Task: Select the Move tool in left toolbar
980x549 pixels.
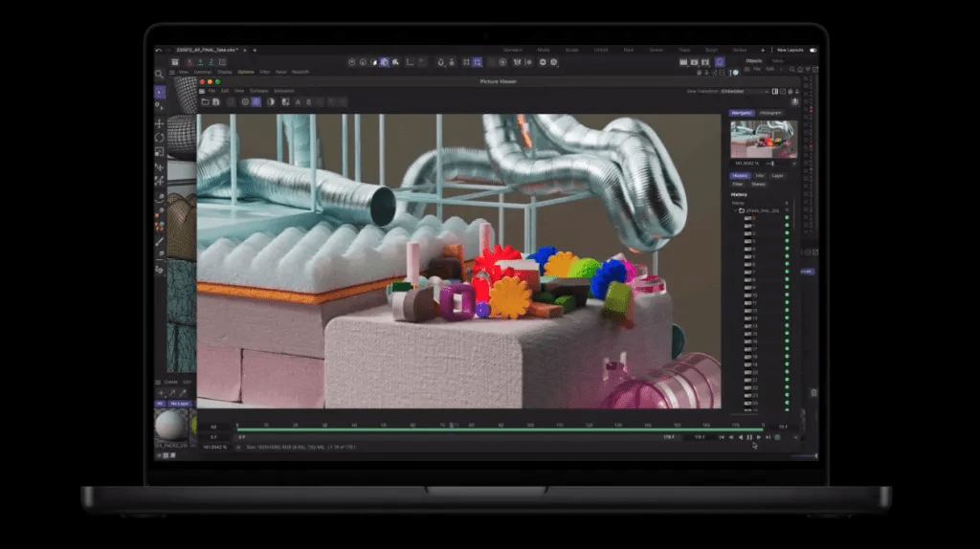Action: (x=160, y=123)
